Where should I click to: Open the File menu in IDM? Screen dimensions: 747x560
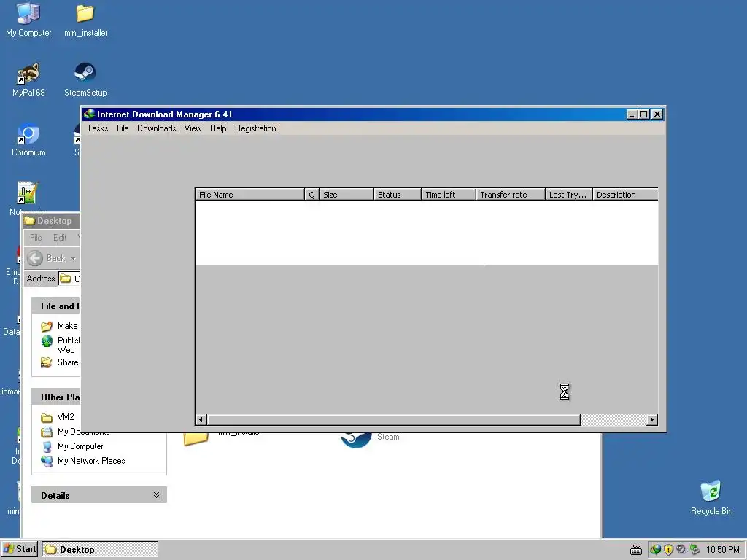(x=123, y=128)
